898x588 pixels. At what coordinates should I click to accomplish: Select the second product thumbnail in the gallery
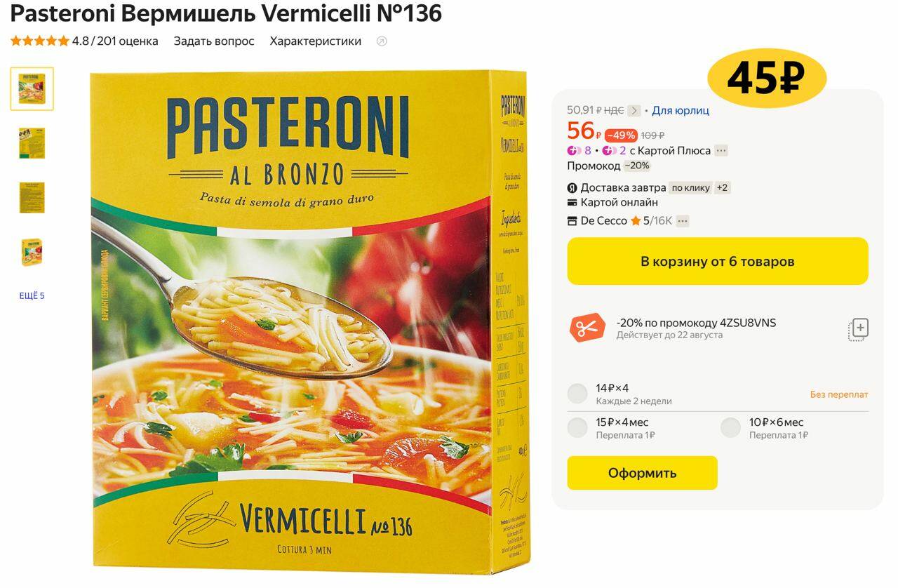[x=32, y=143]
